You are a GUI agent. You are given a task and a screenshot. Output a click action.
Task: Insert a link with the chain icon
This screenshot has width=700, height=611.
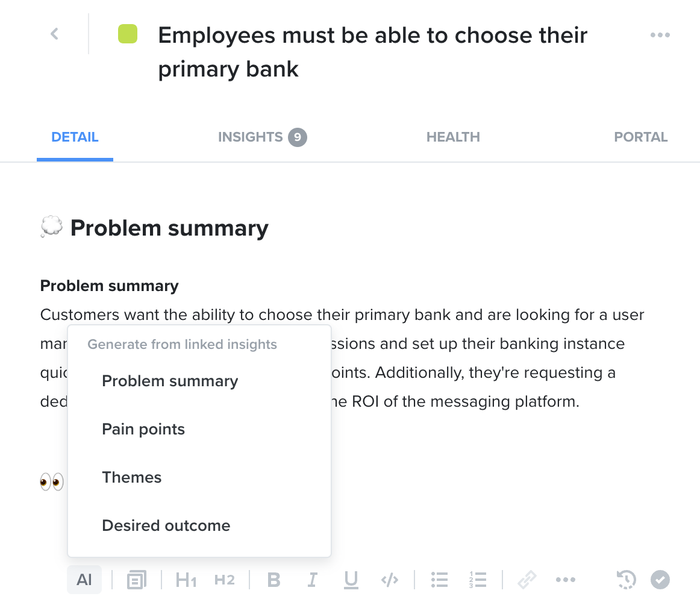(x=527, y=580)
